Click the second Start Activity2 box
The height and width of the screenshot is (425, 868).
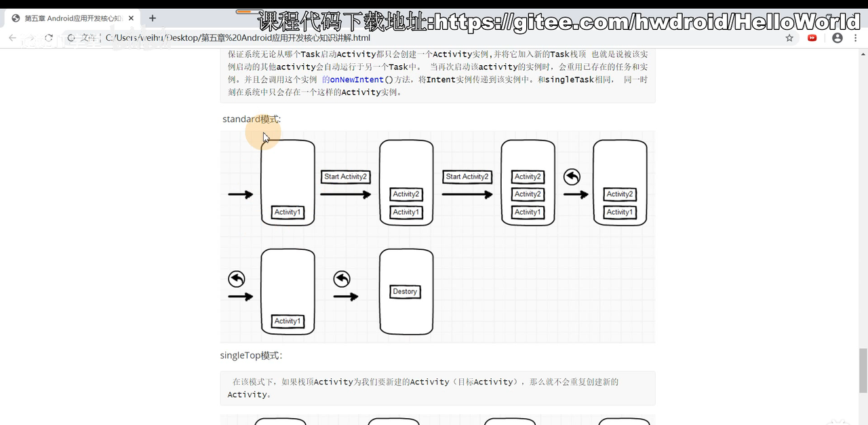click(x=467, y=177)
